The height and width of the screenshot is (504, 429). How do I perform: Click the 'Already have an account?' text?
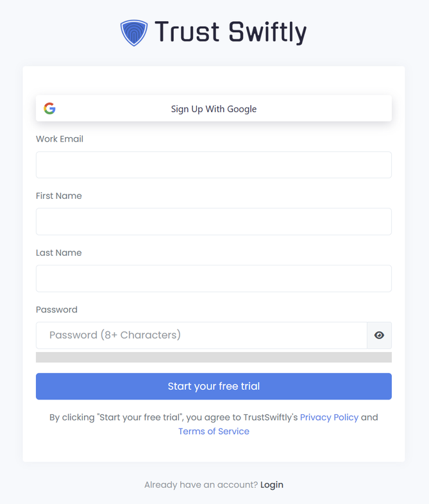(201, 485)
